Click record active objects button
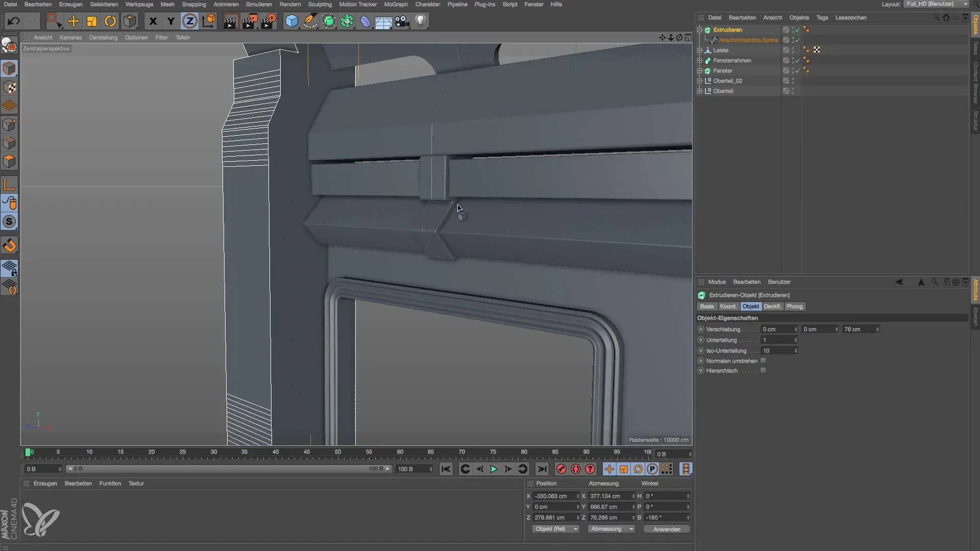 (x=561, y=469)
